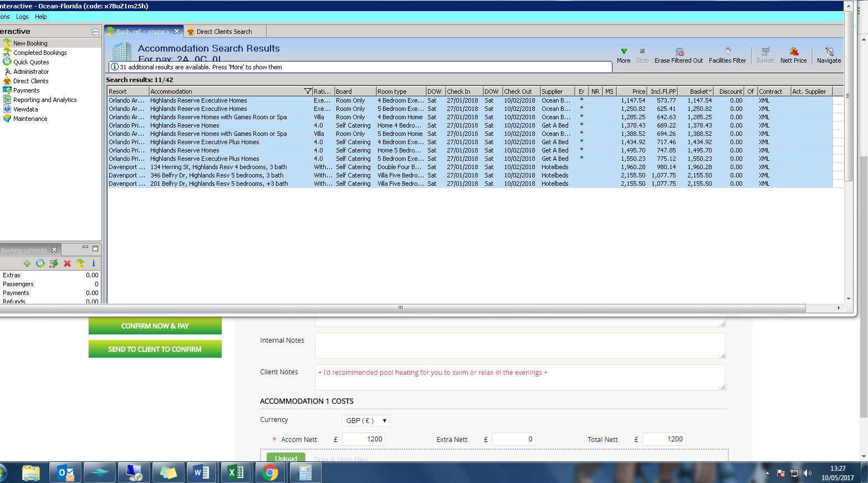Viewport: 868px width, 483px height.
Task: Click the browser page scrollbar on the right
Action: [x=864, y=286]
